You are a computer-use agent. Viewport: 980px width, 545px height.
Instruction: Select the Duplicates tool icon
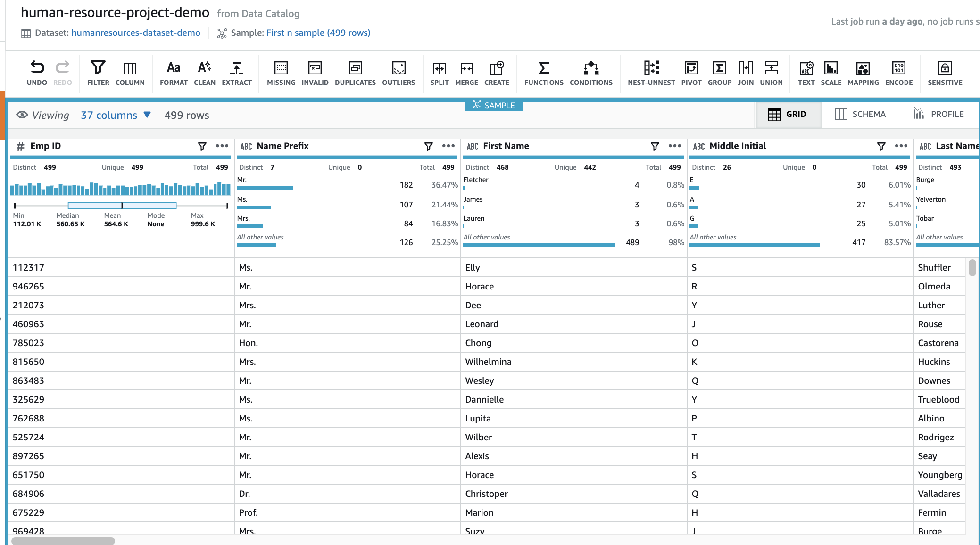(x=355, y=68)
